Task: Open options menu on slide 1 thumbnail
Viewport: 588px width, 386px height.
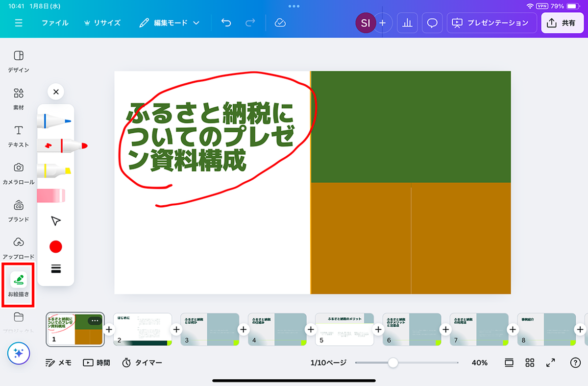Action: pyautogui.click(x=95, y=321)
